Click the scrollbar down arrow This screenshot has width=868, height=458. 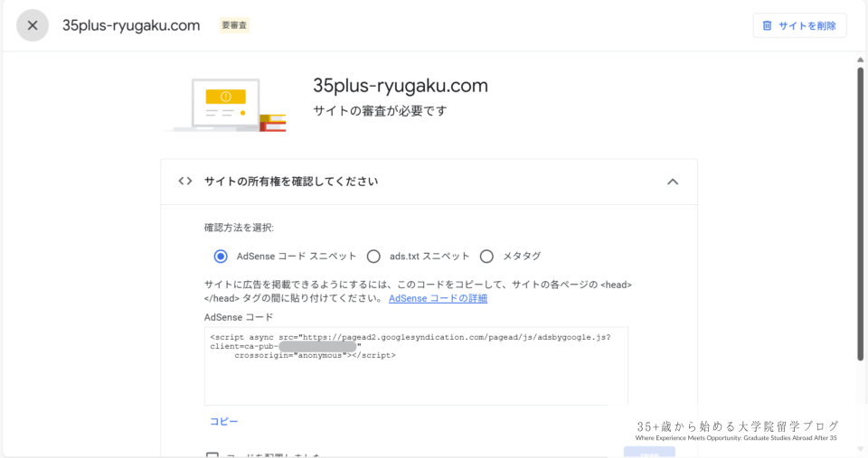coord(860,450)
